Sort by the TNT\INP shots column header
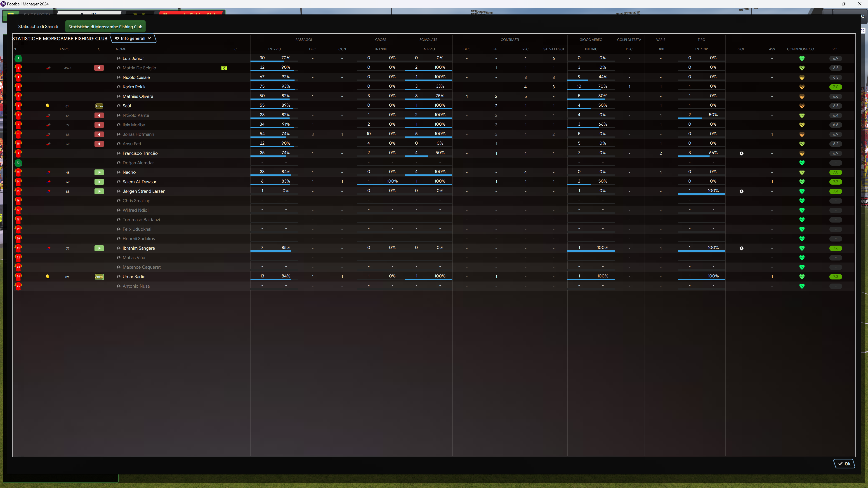The image size is (868, 488). pyautogui.click(x=701, y=49)
